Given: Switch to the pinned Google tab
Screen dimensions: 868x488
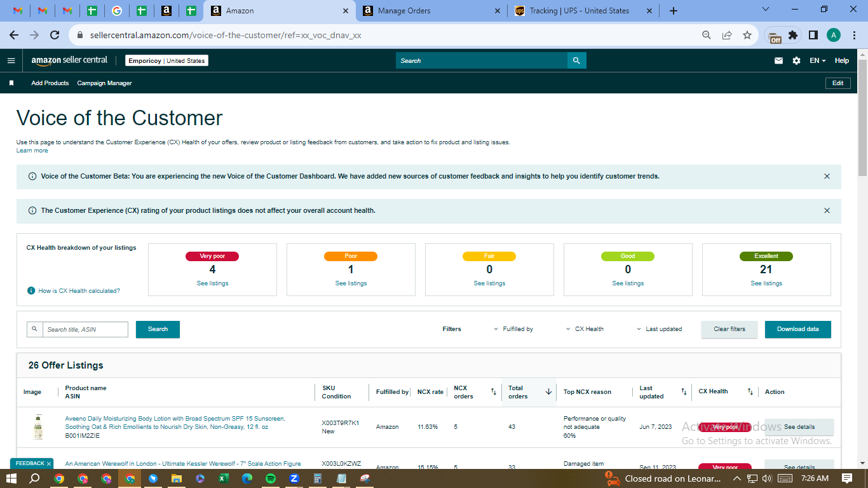Looking at the screenshot, I should (116, 11).
